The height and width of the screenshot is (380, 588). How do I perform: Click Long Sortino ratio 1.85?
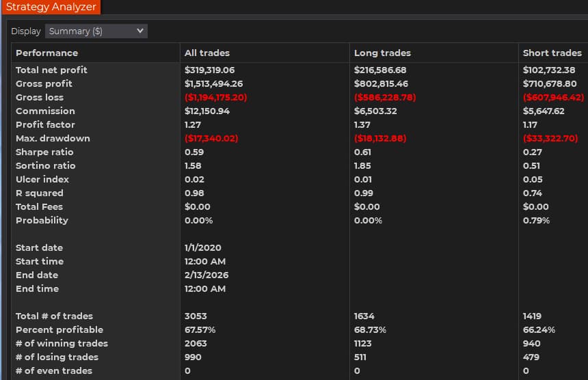click(x=362, y=165)
